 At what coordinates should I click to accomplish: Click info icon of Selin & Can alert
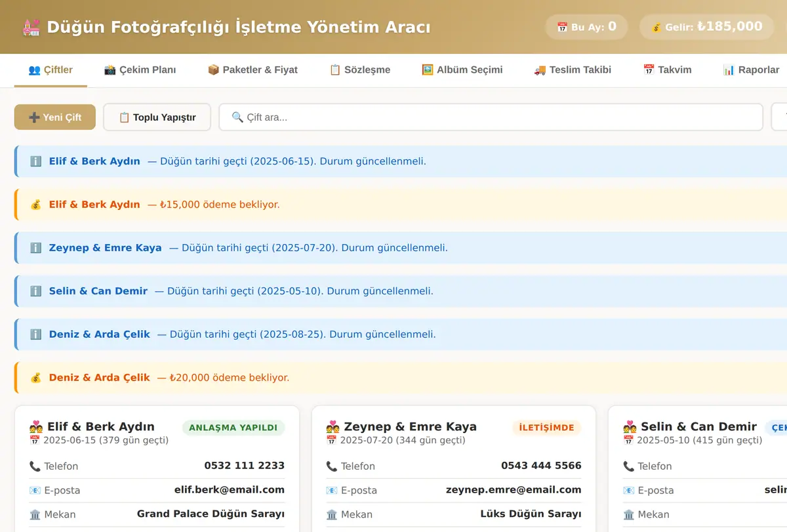point(36,291)
